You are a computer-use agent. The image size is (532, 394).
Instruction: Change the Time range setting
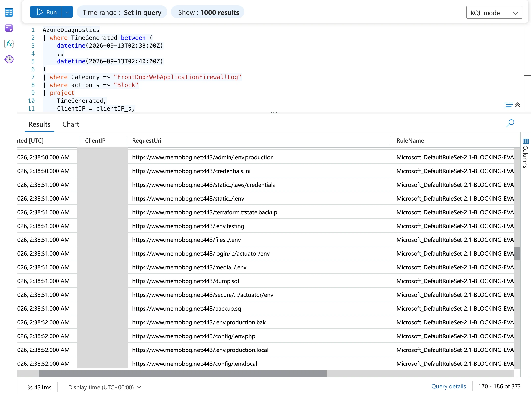pos(122,12)
